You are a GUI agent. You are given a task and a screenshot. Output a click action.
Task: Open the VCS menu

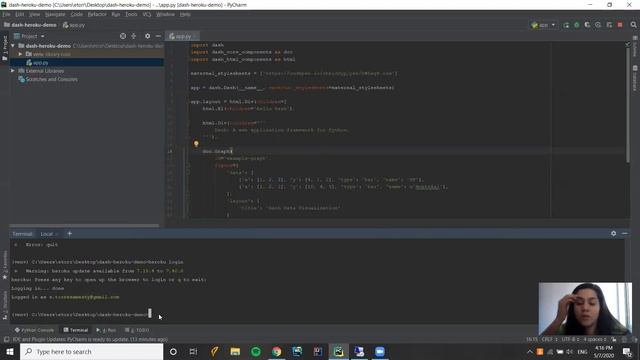coord(147,14)
